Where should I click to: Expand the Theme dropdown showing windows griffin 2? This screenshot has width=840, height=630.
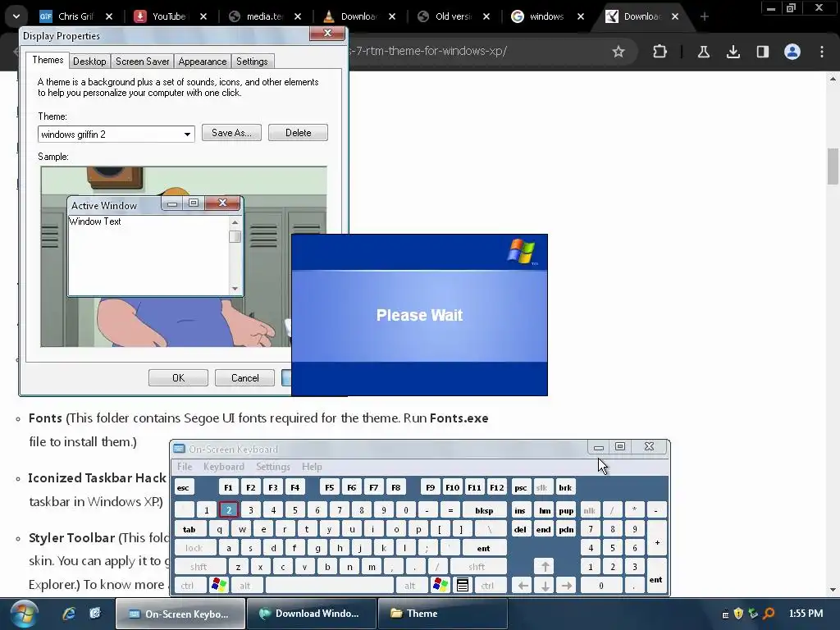point(187,135)
